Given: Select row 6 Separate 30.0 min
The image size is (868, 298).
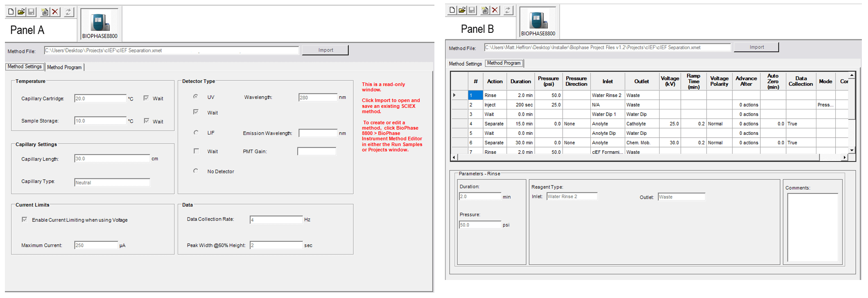Looking at the screenshot, I should click(650, 142).
